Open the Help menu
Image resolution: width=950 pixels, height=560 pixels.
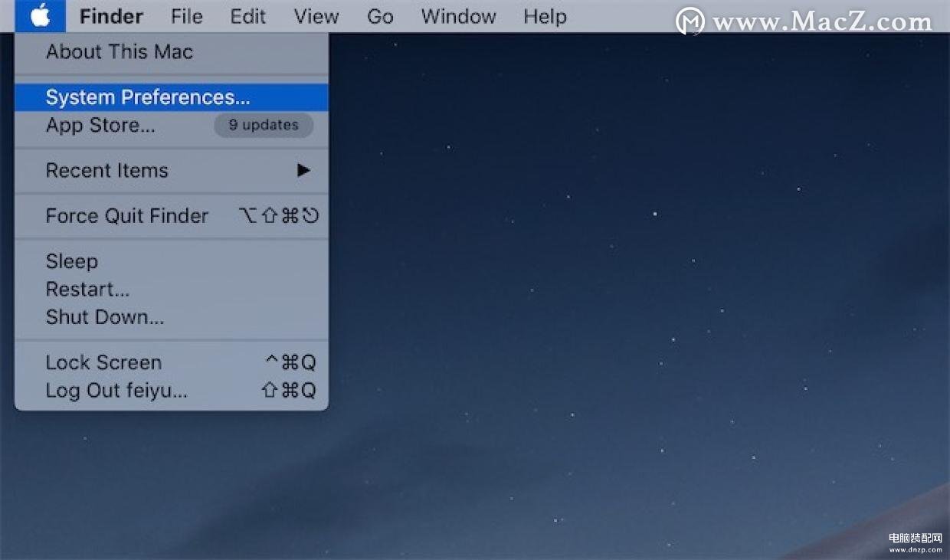click(545, 16)
